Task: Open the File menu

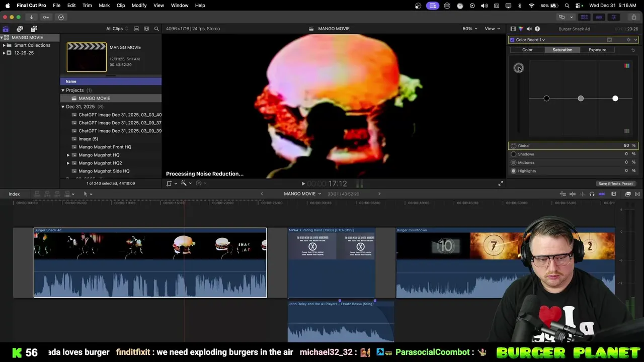Action: click(x=57, y=6)
